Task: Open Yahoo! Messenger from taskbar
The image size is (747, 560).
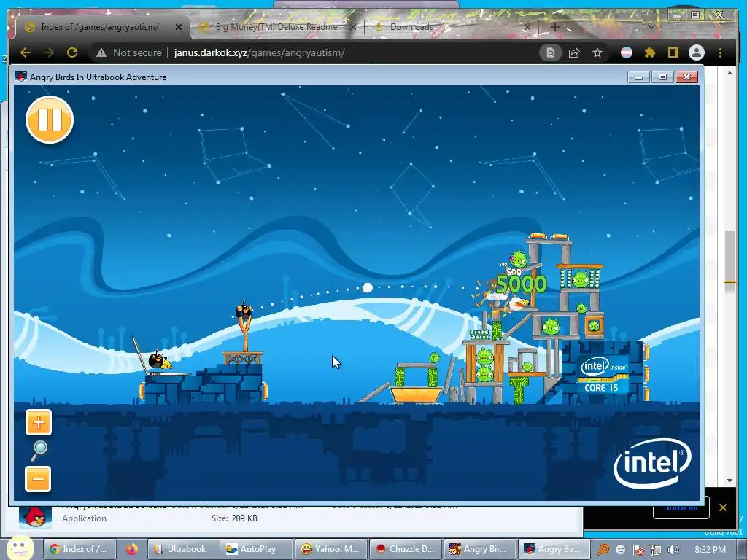Action: click(330, 549)
